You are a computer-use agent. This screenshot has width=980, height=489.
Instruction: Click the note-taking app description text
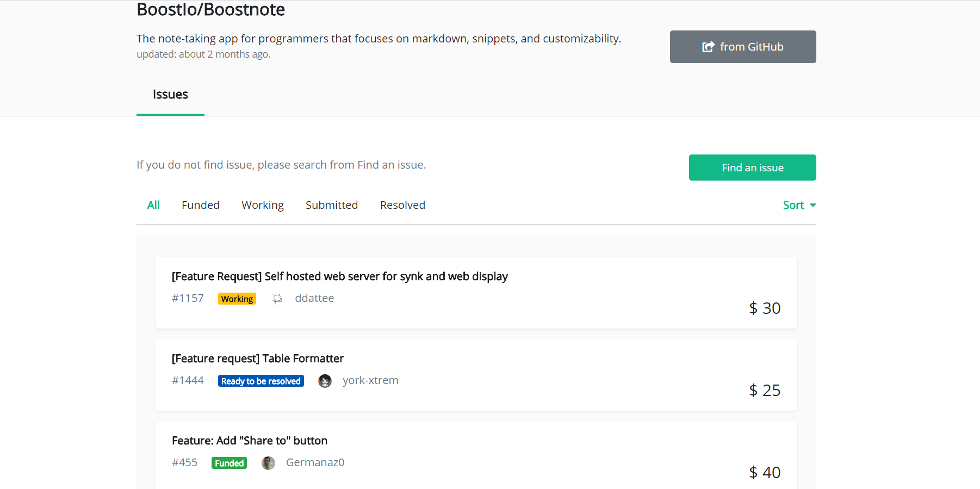[x=379, y=39]
